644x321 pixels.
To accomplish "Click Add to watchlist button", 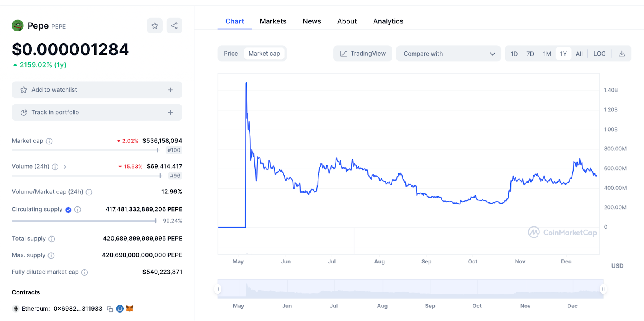I will pyautogui.click(x=97, y=90).
